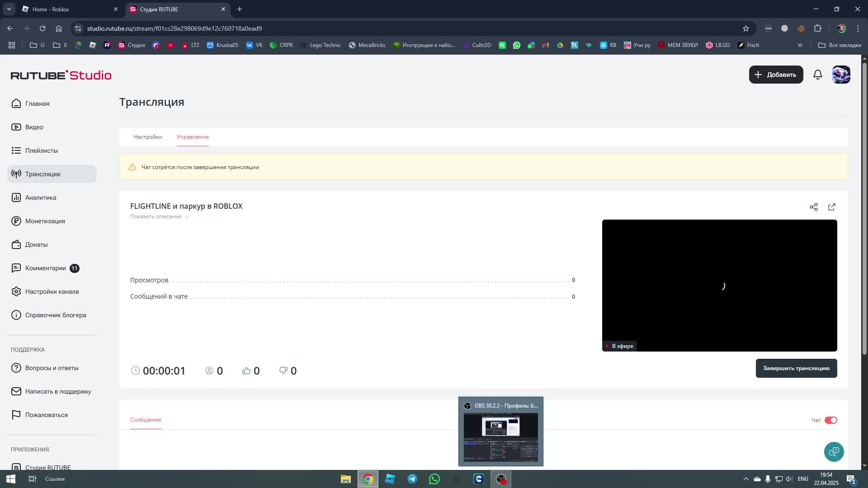
Task: Open the stream in a new window
Action: (x=832, y=207)
